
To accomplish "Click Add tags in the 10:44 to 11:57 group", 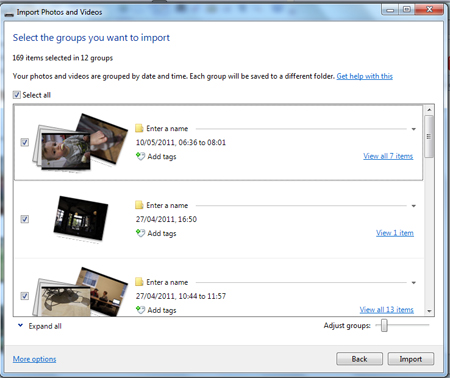I will pyautogui.click(x=162, y=310).
